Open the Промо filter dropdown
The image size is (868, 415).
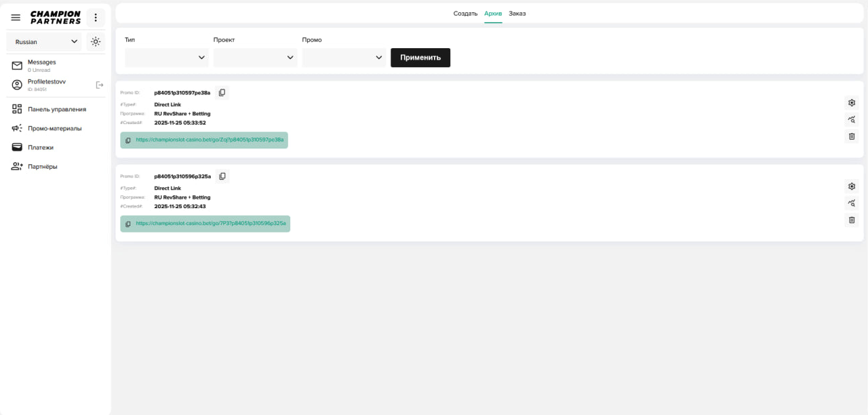(x=344, y=58)
